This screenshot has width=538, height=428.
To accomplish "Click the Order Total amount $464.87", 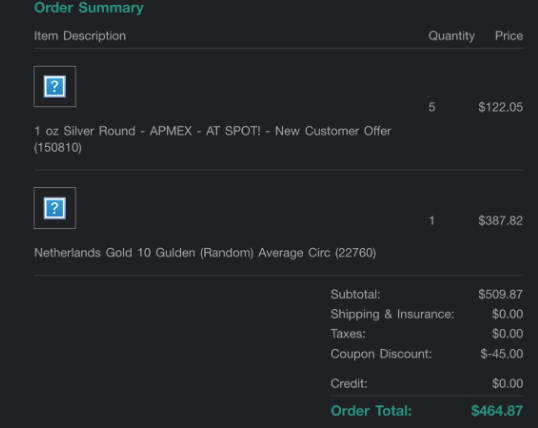I will [497, 411].
